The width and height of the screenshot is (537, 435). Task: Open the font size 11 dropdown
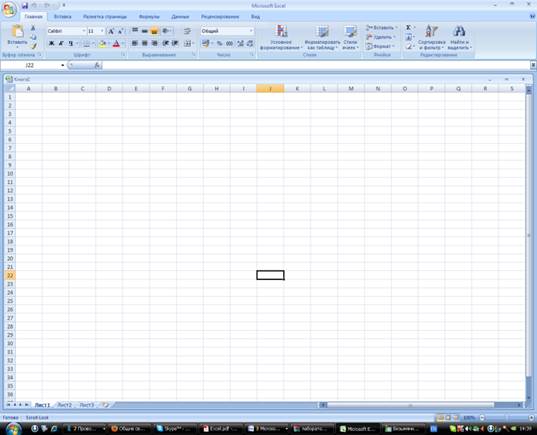tap(102, 31)
